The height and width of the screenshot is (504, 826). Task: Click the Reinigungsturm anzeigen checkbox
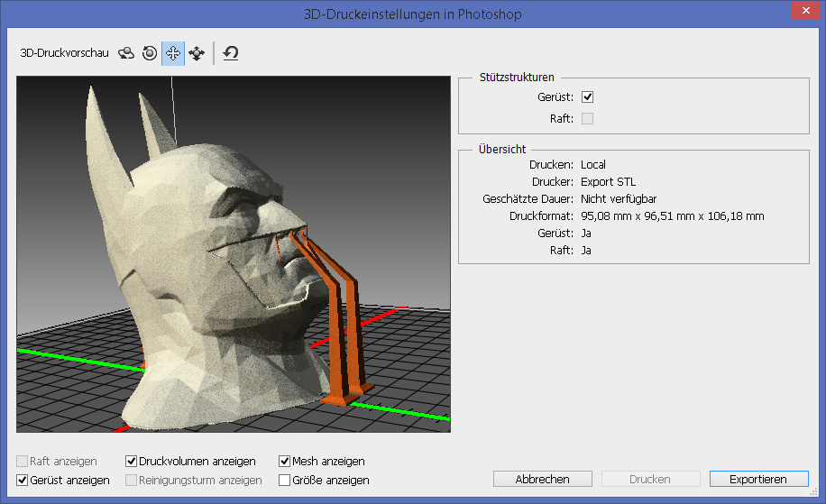click(x=132, y=481)
